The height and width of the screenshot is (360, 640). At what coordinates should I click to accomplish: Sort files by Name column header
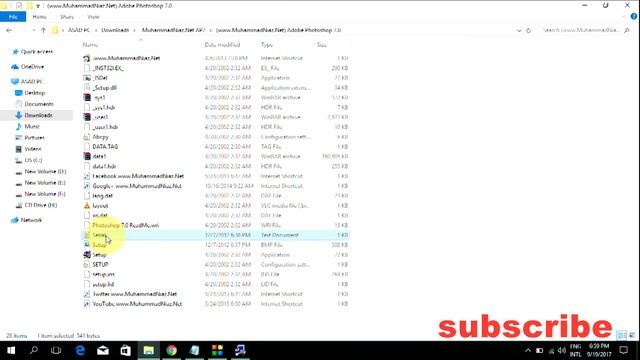click(x=90, y=45)
